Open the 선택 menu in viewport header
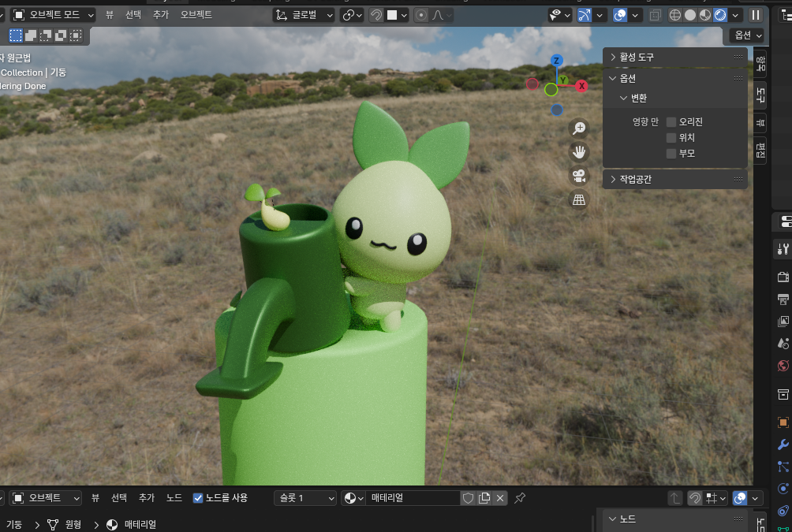Viewport: 792px width, 532px height. 133,15
